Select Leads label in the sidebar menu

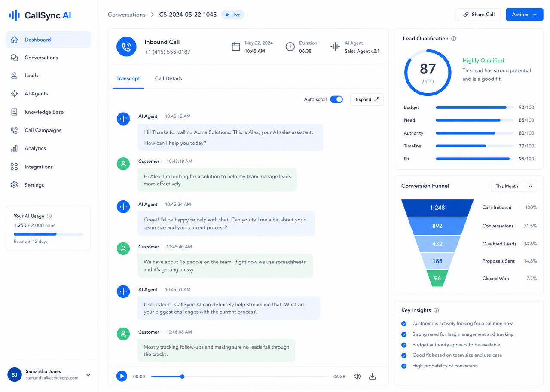pyautogui.click(x=31, y=76)
